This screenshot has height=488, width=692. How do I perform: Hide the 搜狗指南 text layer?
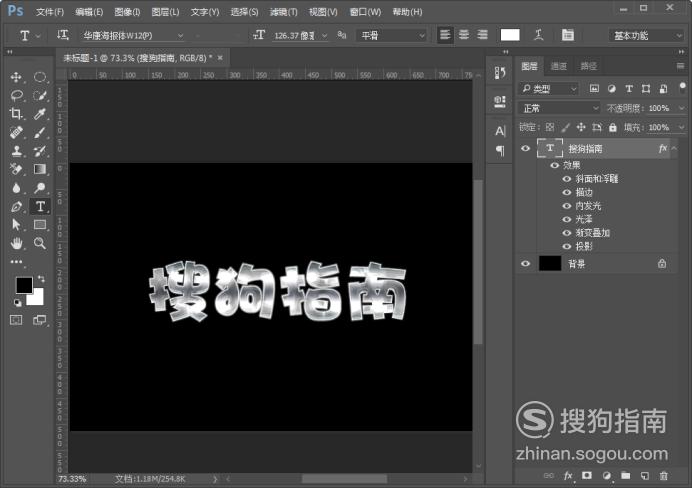(525, 148)
